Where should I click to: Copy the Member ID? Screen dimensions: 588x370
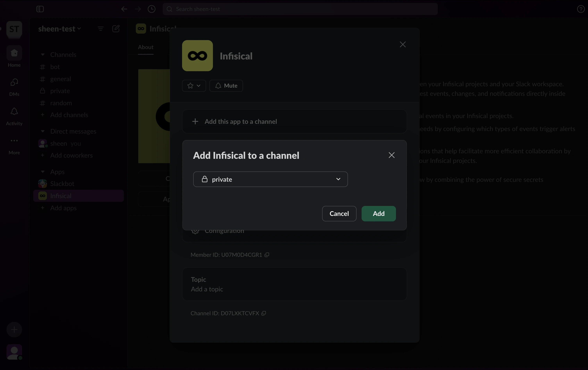[x=267, y=255]
